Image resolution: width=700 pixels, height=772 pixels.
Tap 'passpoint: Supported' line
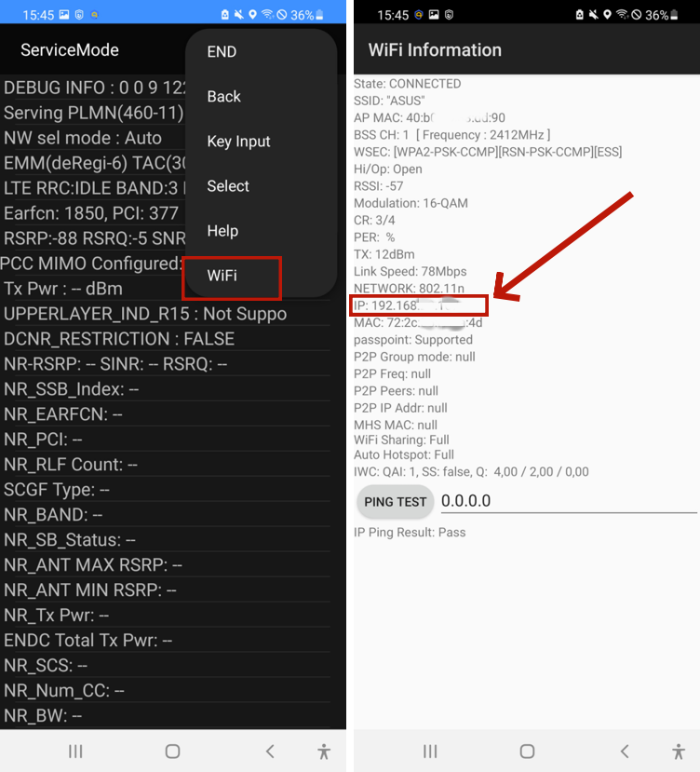(413, 340)
